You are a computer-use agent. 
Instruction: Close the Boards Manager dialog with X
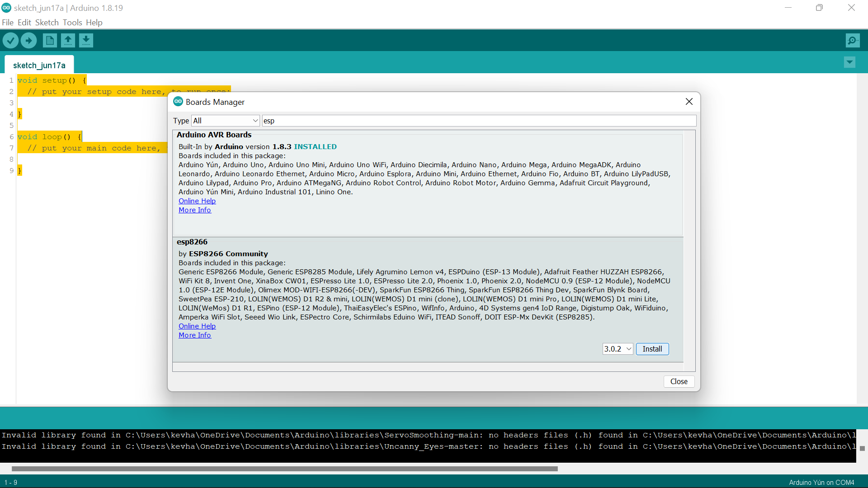pyautogui.click(x=689, y=102)
